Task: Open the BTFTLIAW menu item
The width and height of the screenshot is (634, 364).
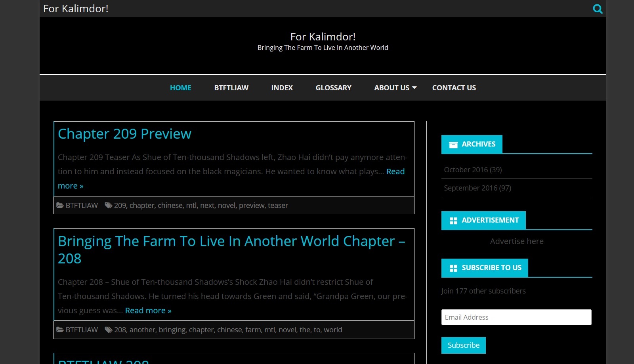Action: tap(231, 88)
